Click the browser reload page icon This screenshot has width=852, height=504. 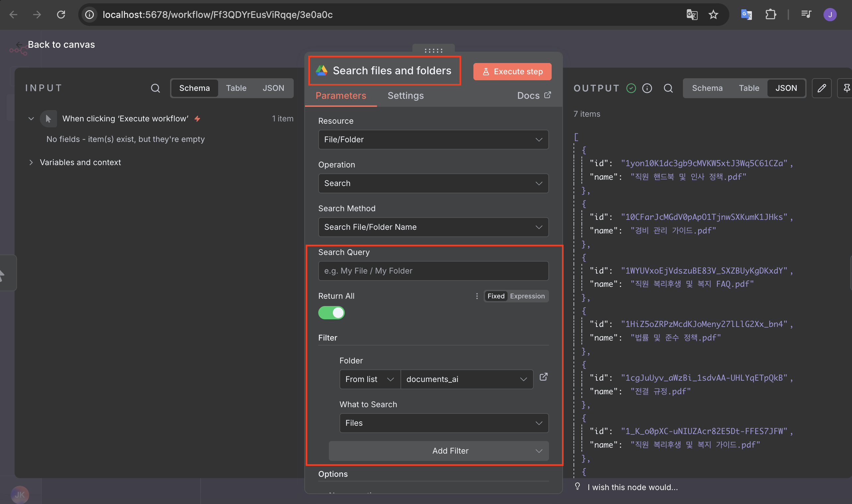[61, 15]
